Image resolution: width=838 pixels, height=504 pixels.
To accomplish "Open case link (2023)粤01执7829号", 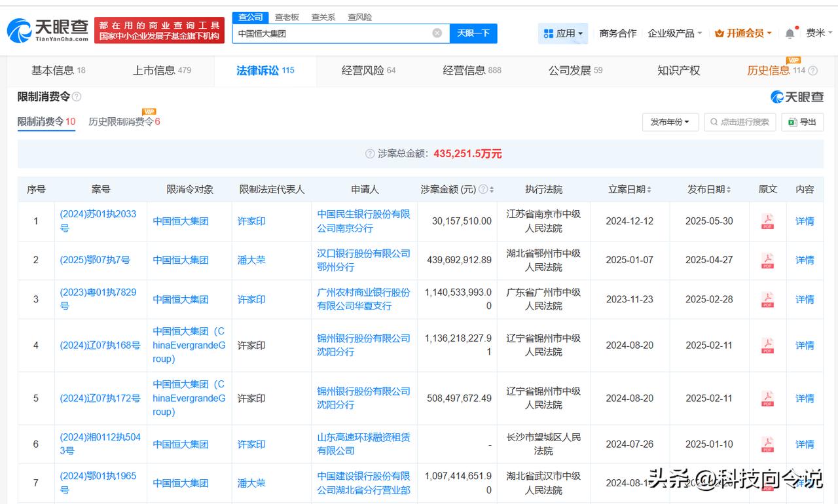I will click(100, 300).
